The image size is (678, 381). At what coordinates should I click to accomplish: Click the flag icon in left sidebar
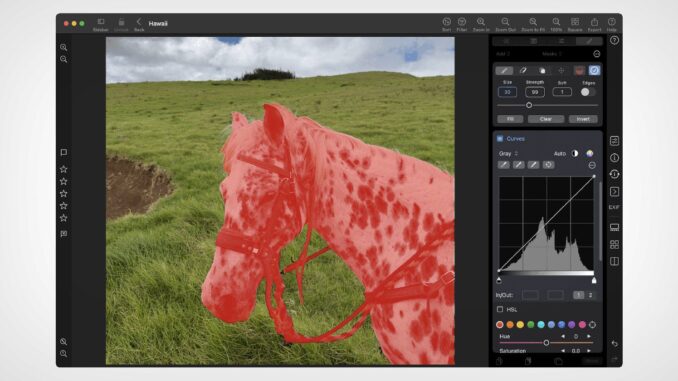[64, 152]
